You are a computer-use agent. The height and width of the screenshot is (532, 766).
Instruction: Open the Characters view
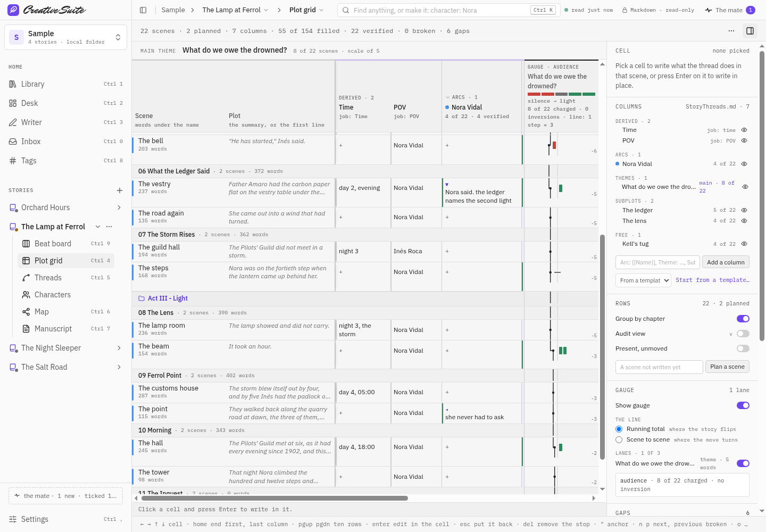click(x=66, y=295)
